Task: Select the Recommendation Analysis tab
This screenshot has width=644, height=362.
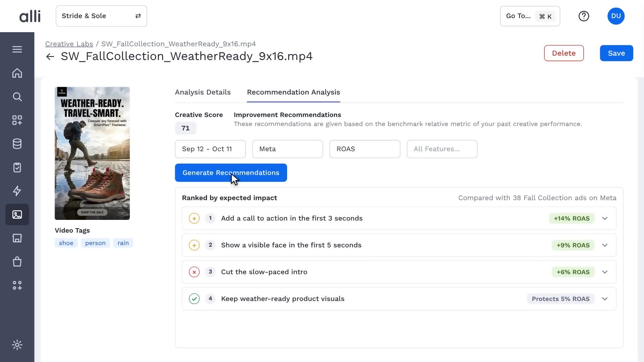Action: point(293,92)
